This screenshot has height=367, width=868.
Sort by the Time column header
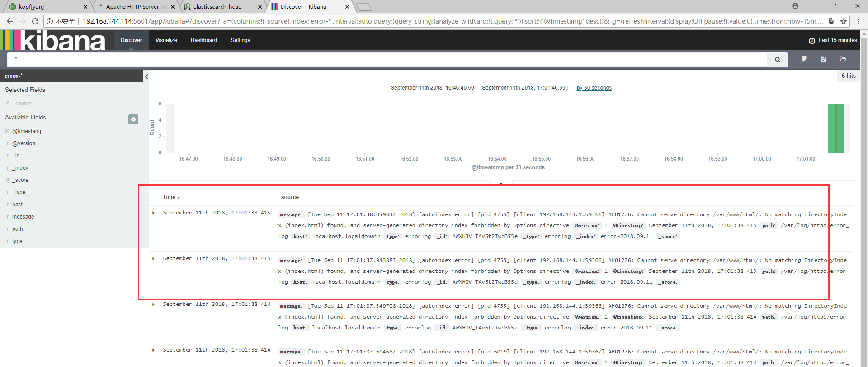point(171,197)
